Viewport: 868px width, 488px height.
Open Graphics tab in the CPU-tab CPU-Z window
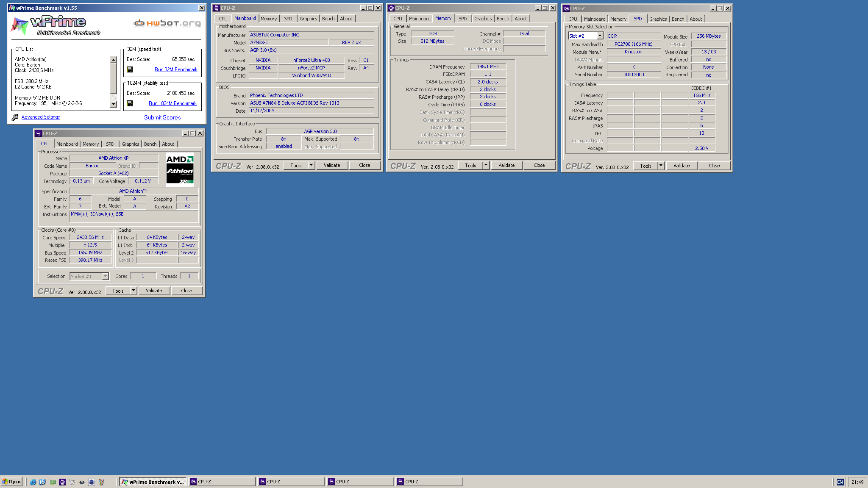(130, 144)
